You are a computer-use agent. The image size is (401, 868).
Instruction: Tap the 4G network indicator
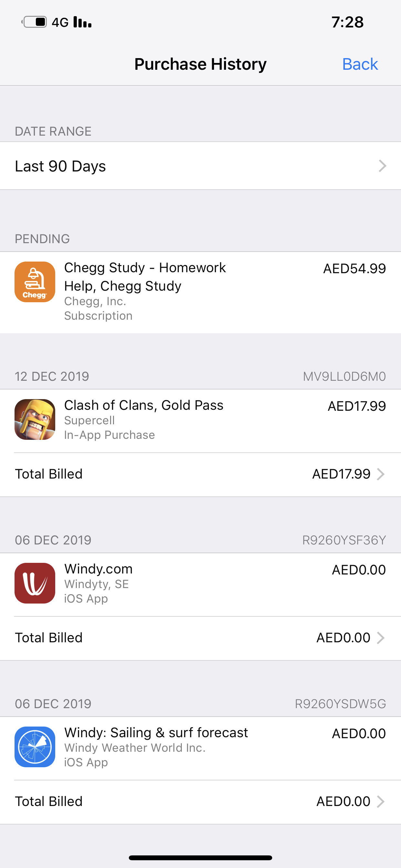(60, 23)
